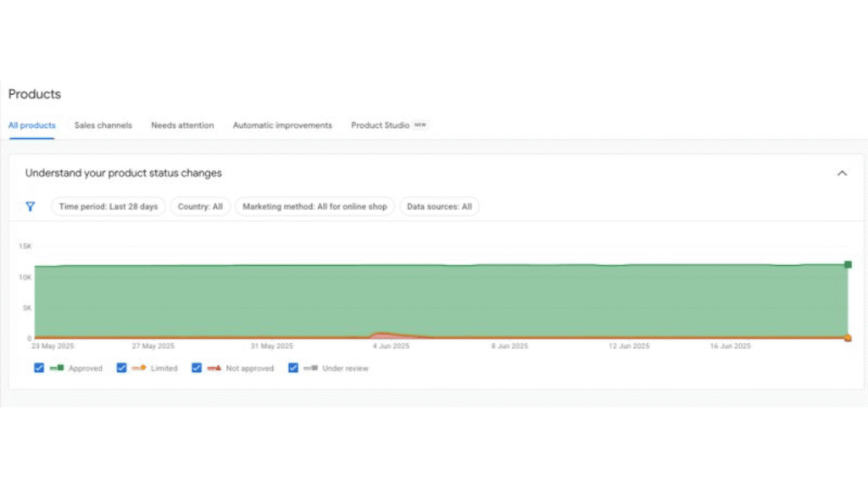Image resolution: width=868 pixels, height=488 pixels.
Task: Click the '10K' y-axis label
Action: coord(25,277)
